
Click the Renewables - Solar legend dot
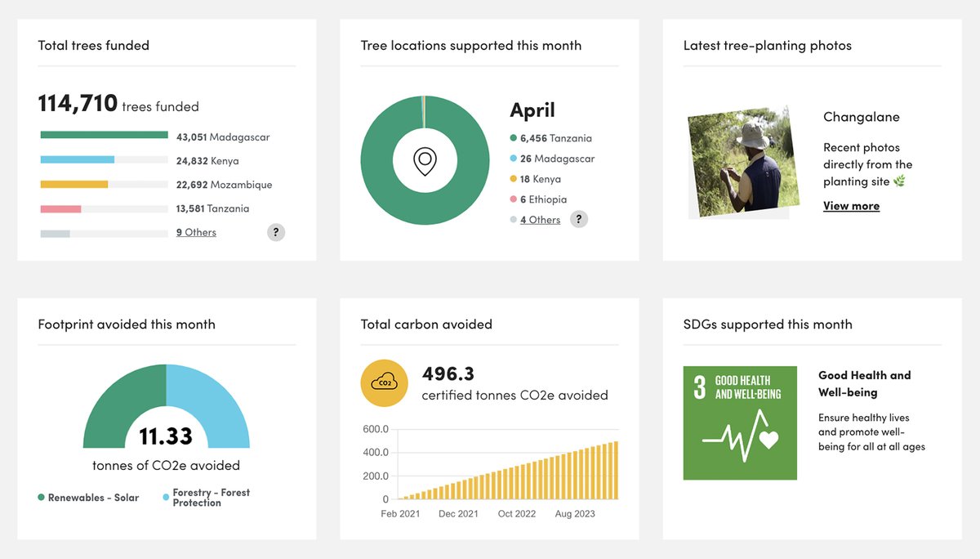(41, 497)
